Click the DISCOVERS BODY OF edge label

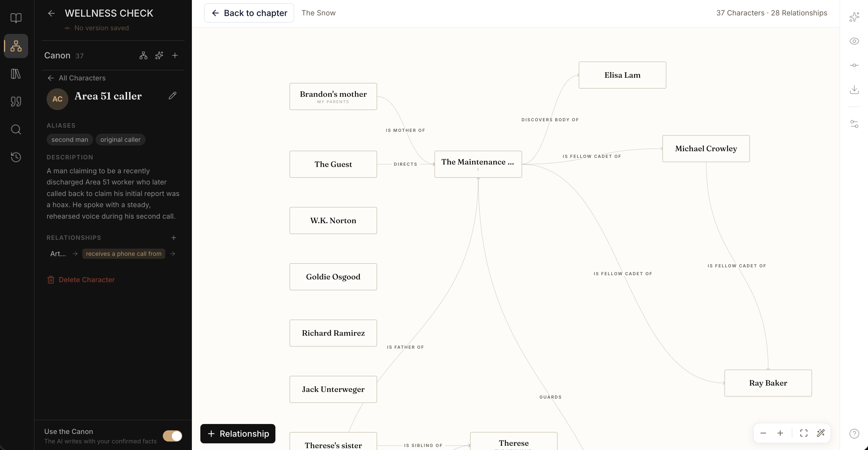pyautogui.click(x=550, y=120)
